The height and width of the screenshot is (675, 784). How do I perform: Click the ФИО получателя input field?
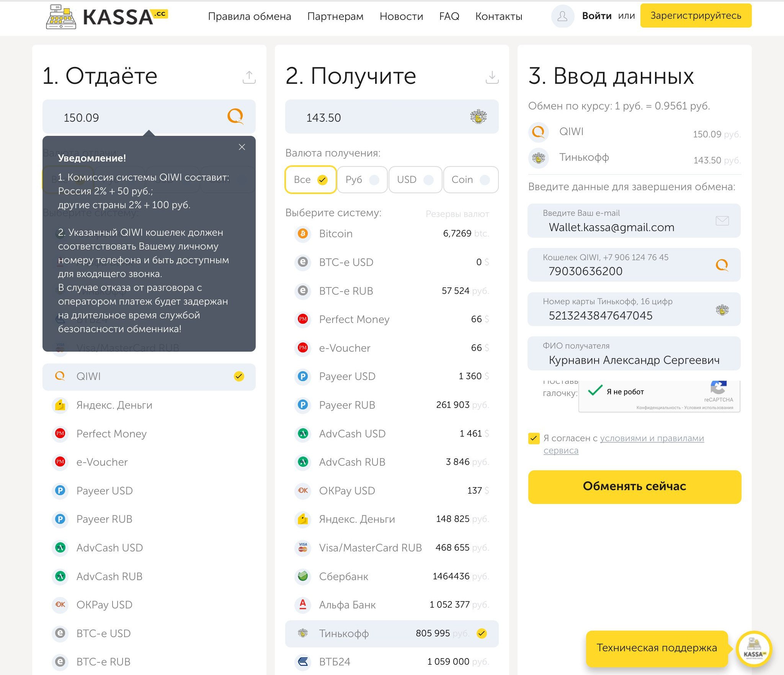634,354
